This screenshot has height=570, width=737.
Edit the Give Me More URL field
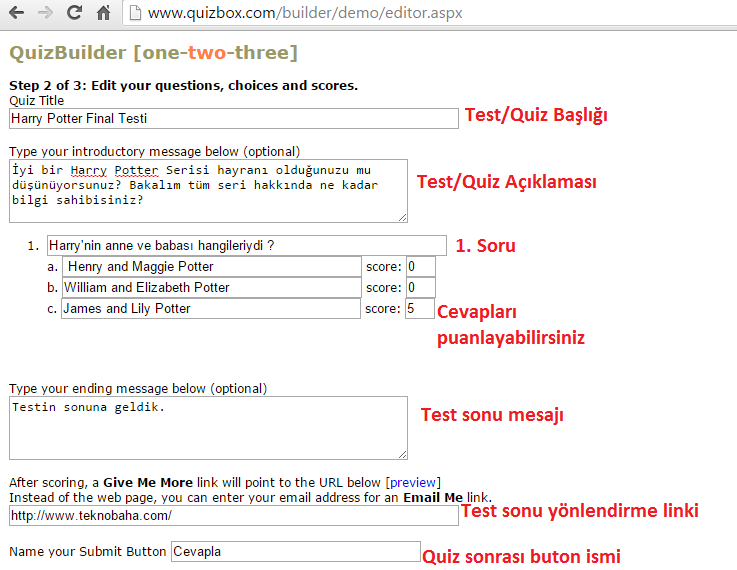[x=234, y=515]
